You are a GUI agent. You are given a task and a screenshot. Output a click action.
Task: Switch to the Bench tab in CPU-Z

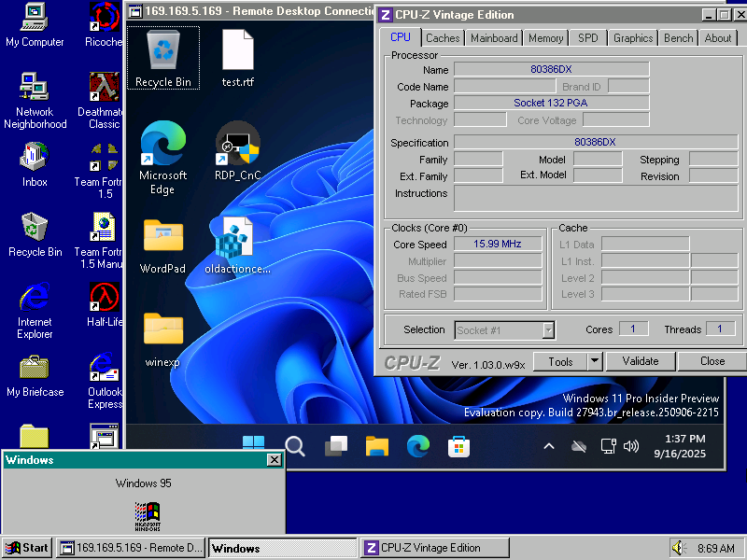pos(678,38)
